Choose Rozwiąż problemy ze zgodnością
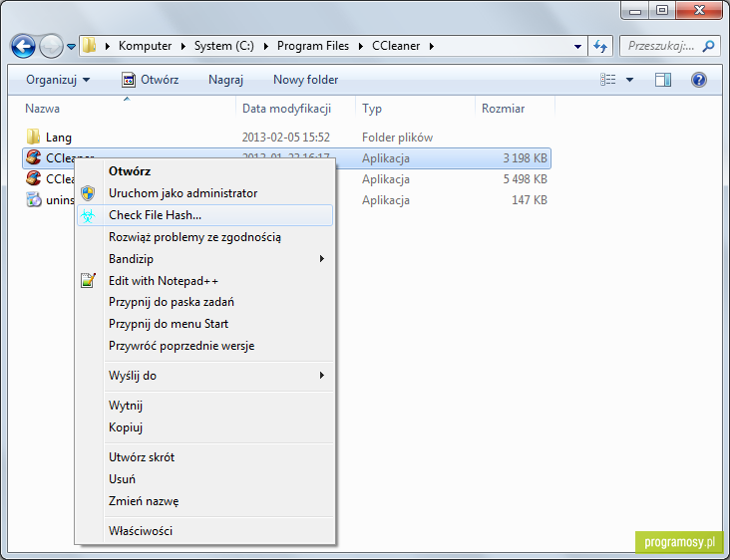This screenshot has width=730, height=560. click(x=204, y=237)
